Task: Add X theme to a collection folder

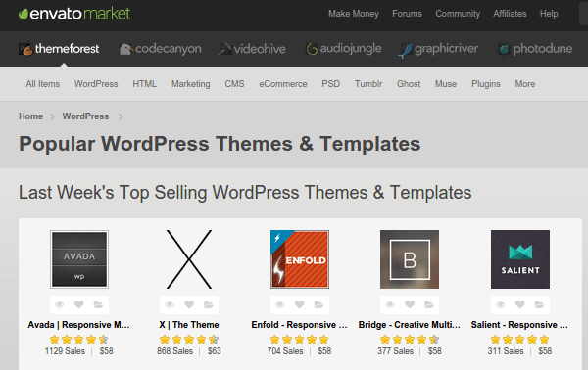Action: pyautogui.click(x=209, y=304)
